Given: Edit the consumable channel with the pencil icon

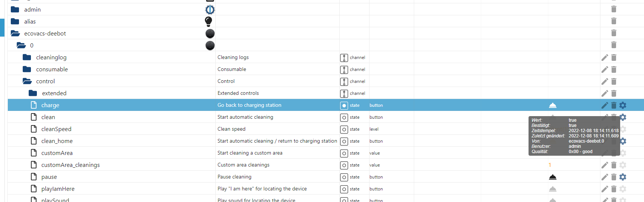Looking at the screenshot, I should [x=605, y=69].
